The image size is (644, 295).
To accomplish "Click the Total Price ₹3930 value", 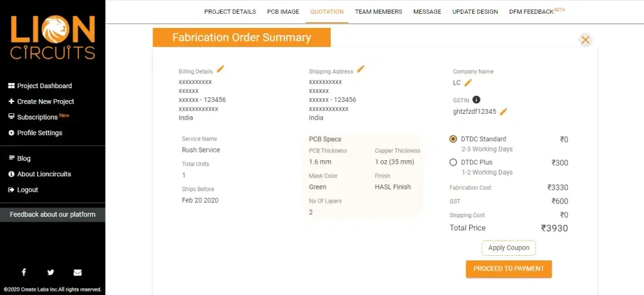I will pyautogui.click(x=555, y=228).
